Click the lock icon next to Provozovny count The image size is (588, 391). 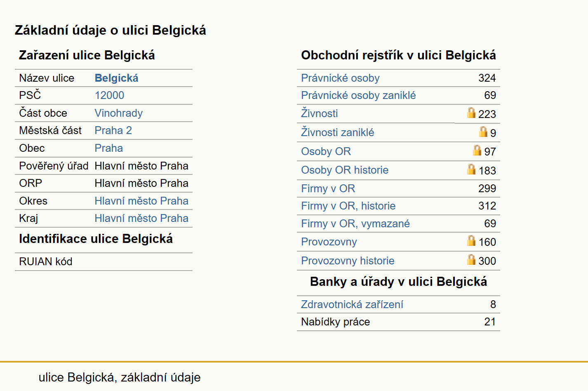click(471, 240)
